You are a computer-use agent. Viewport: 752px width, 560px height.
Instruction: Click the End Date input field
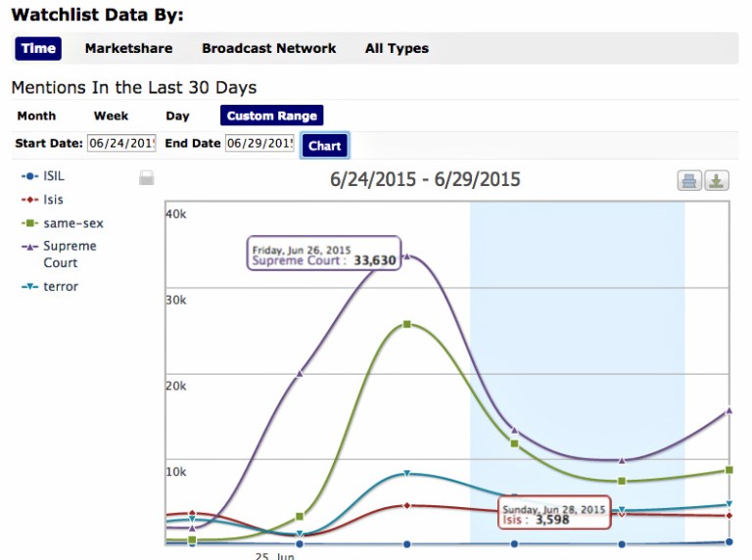[259, 144]
